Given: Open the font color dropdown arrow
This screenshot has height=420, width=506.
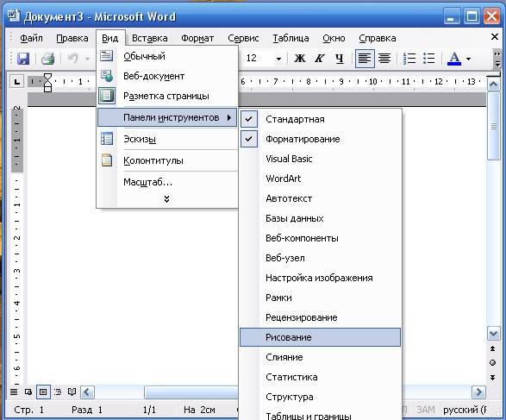Looking at the screenshot, I should (469, 59).
